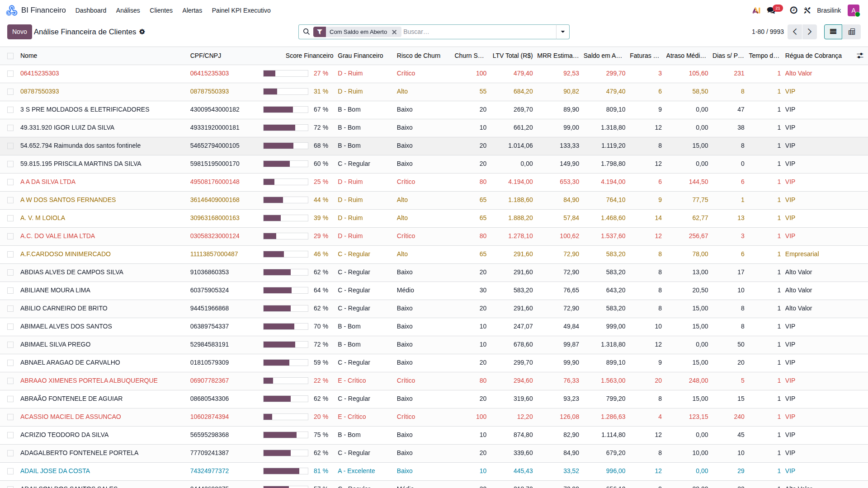
Task: Switch to the pivot table view icon
Action: (852, 32)
